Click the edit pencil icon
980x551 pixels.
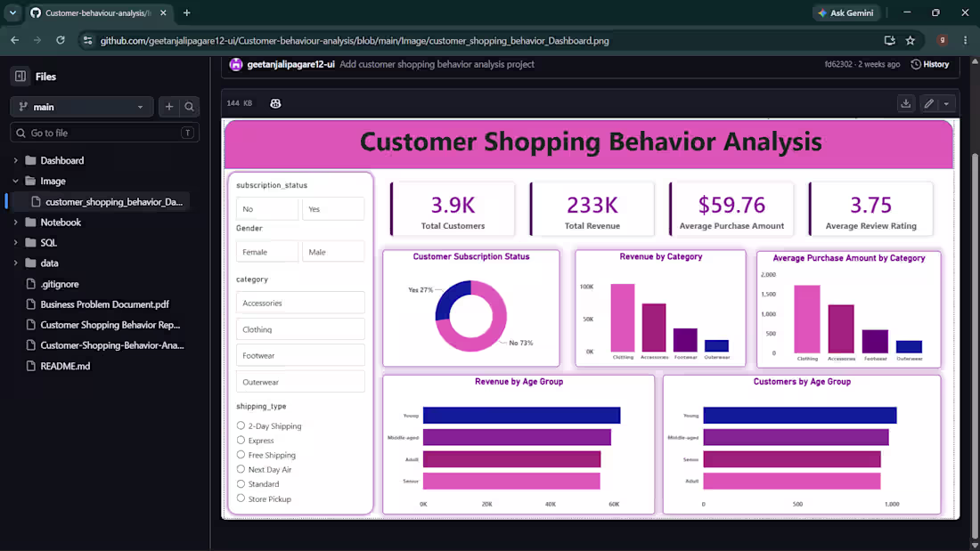(928, 104)
